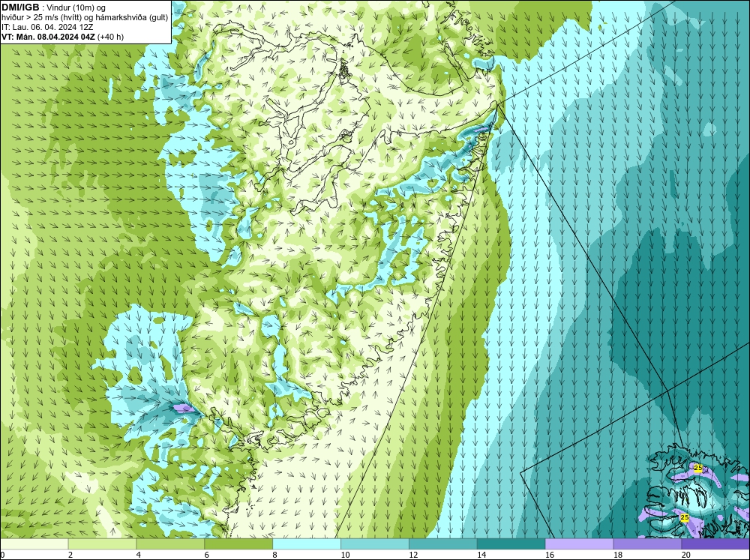750x560 pixels.
Task: Click the '6' label on the color scale
Action: click(207, 555)
